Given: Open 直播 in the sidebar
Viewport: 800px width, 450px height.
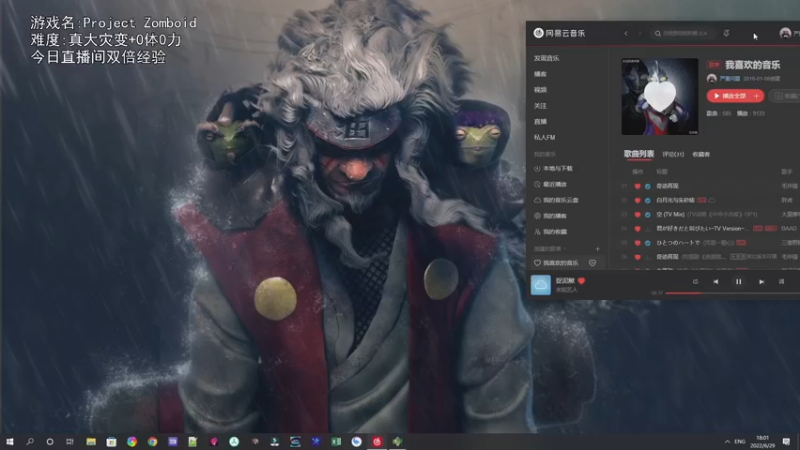Looking at the screenshot, I should coord(540,121).
